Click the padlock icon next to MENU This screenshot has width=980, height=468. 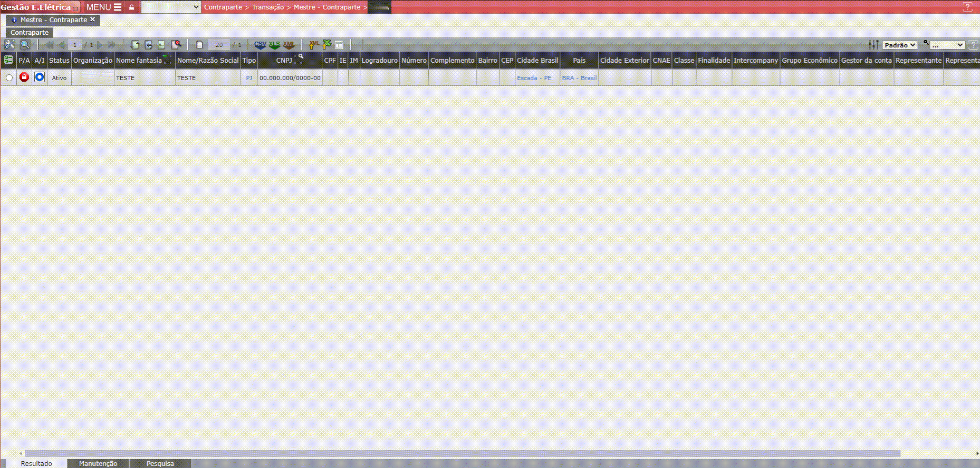coord(131,7)
